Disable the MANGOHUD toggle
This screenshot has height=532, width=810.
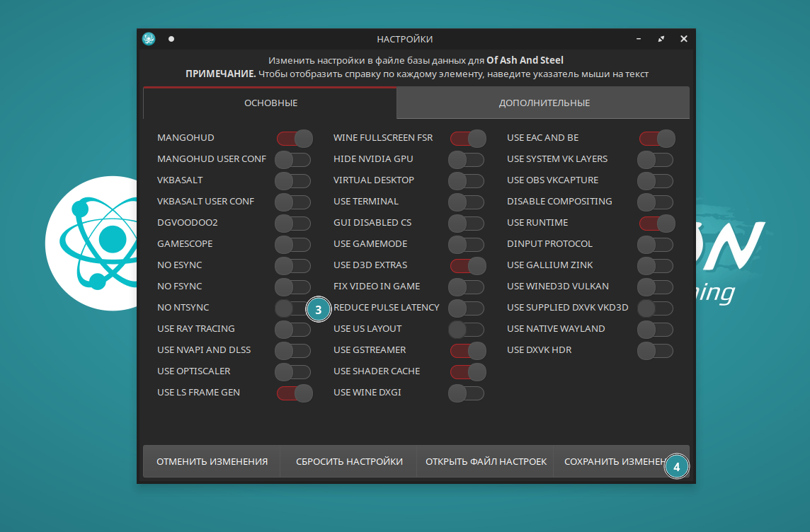[x=295, y=138]
